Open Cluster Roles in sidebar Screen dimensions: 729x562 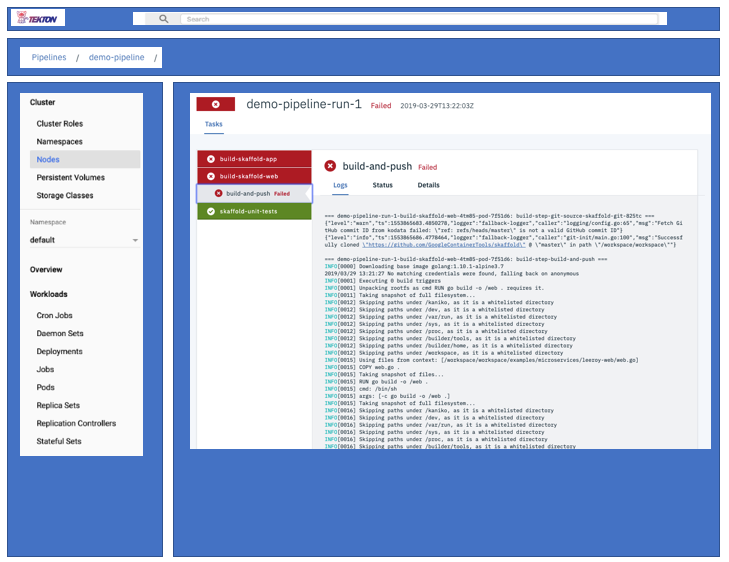[x=60, y=124]
